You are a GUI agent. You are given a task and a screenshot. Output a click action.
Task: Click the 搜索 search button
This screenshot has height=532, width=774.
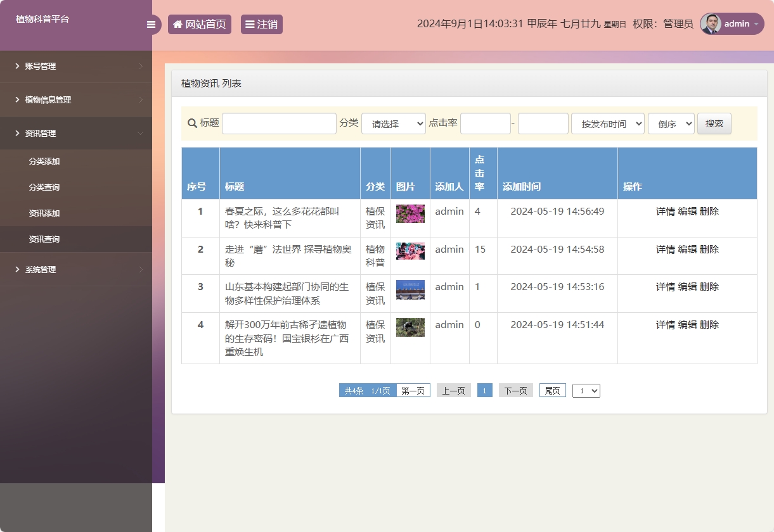[714, 123]
